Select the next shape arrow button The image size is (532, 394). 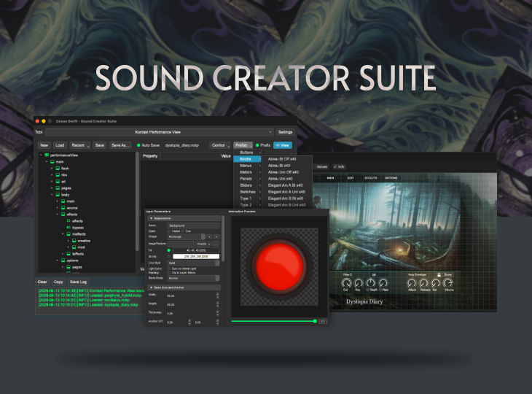216,236
